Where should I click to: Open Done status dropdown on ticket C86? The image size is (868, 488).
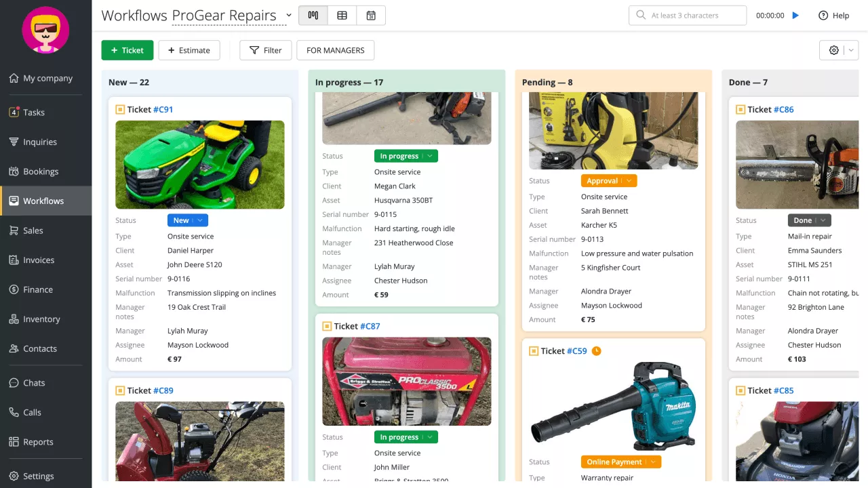(x=809, y=220)
